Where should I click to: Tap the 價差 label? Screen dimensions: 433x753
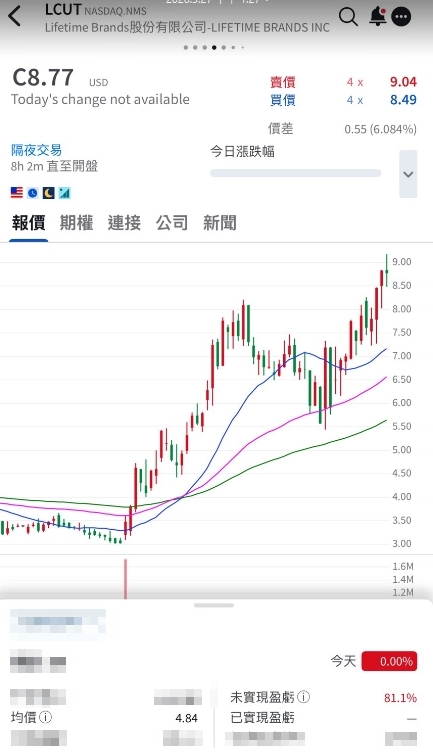tap(280, 129)
